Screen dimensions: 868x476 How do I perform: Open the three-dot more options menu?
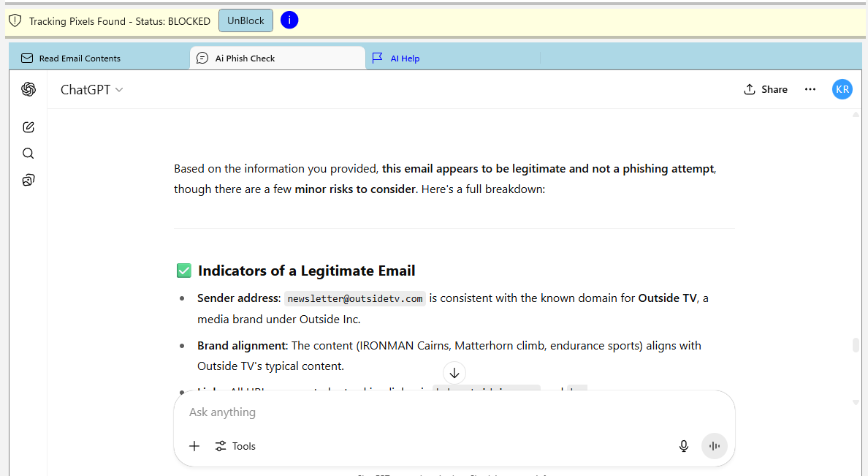click(810, 89)
